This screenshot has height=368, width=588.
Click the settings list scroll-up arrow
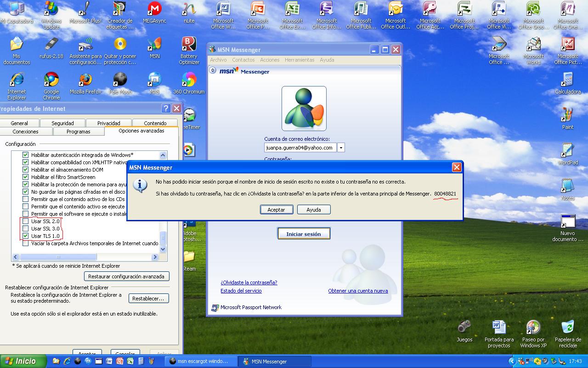tap(163, 155)
